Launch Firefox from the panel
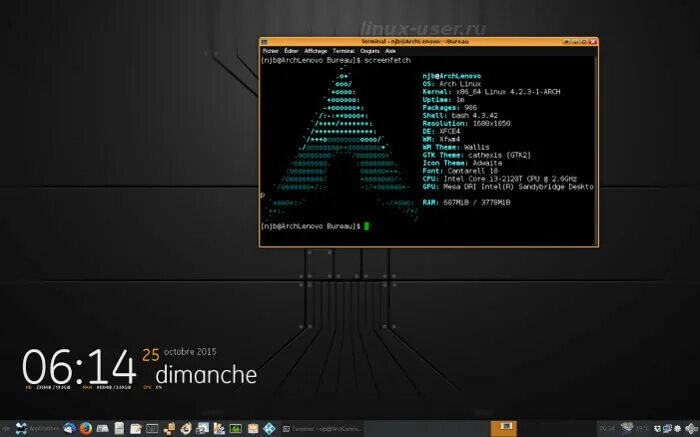The width and height of the screenshot is (700, 437). coord(86,429)
